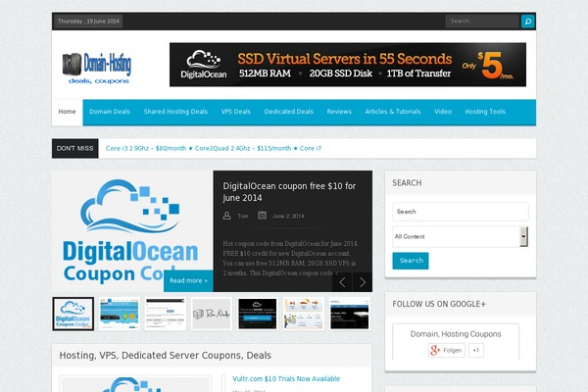Select the DigitalOcean Coupon Codes slider thumbnail
This screenshot has width=588, height=392.
coord(73,314)
